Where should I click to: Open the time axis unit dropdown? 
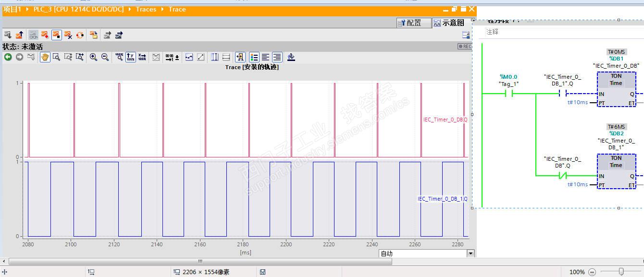pos(173,57)
